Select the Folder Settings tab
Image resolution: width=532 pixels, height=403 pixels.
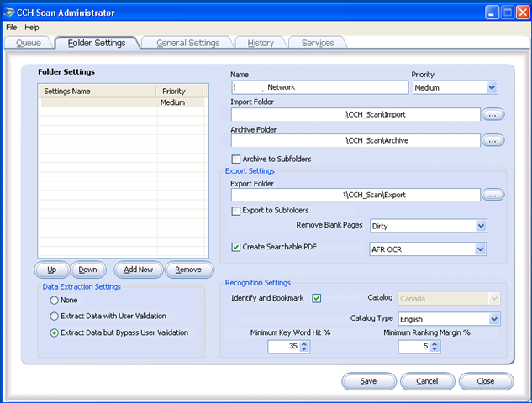click(97, 43)
